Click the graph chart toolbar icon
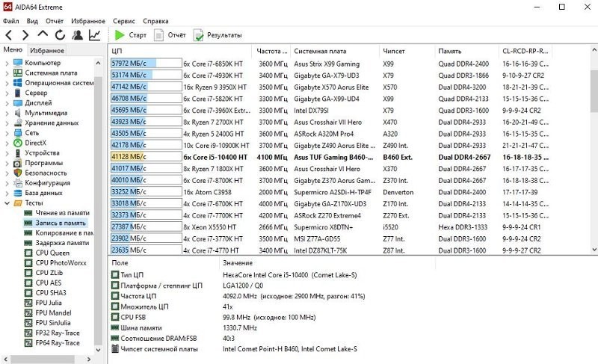 click(x=95, y=35)
